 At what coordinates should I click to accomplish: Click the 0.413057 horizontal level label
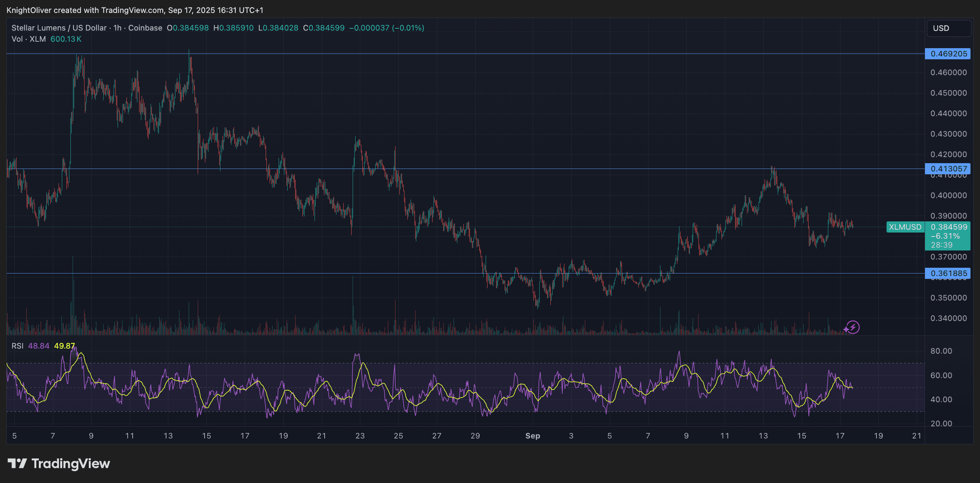coord(948,169)
